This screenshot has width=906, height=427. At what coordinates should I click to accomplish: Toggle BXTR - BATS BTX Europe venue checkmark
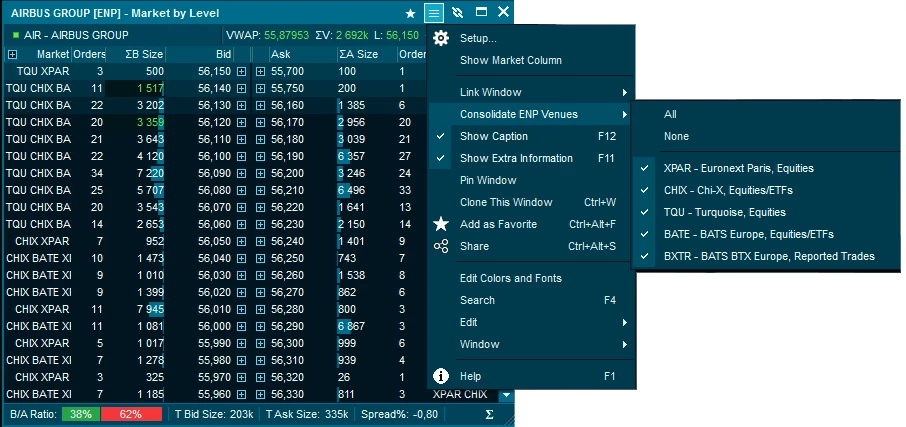645,256
